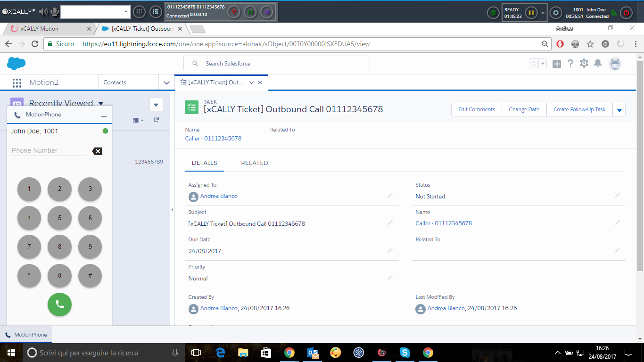Click the green call button
The image size is (644, 362).
coord(59,304)
